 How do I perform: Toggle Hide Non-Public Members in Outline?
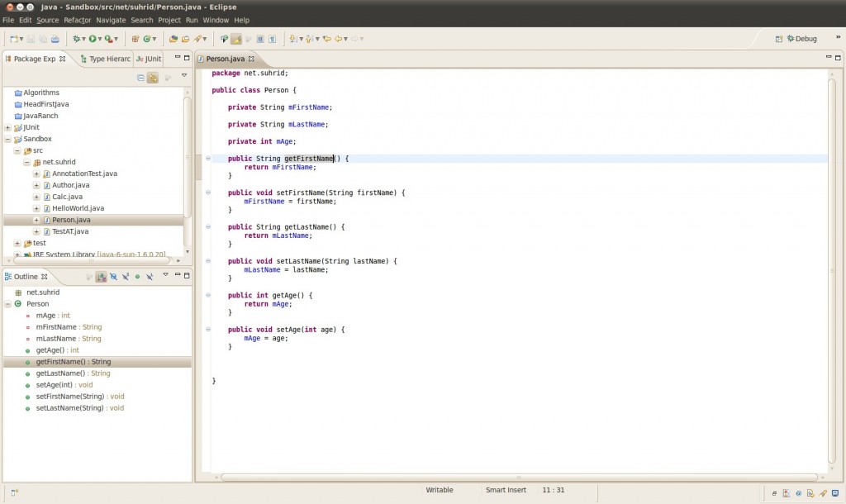[138, 276]
